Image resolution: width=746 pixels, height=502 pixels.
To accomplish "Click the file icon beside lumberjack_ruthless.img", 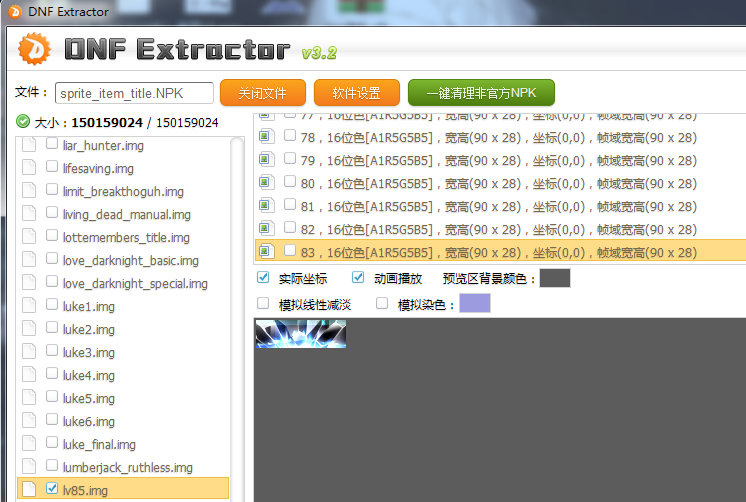I will 29,466.
